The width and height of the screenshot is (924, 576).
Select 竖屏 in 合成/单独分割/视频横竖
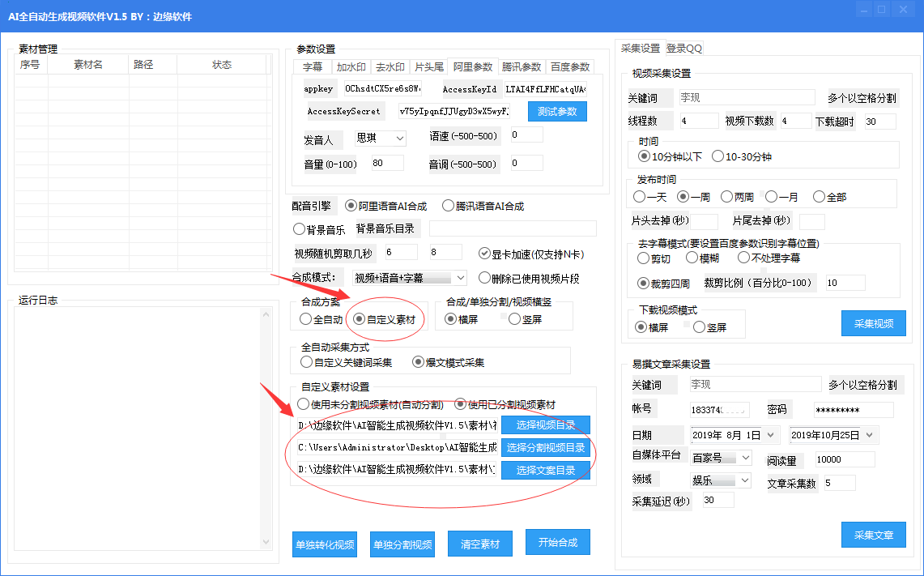525,319
